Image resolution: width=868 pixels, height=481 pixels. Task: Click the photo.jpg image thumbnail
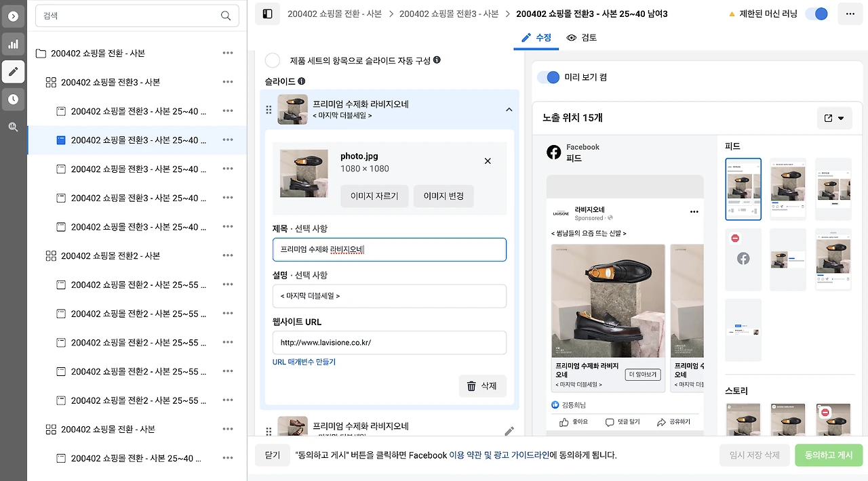(x=304, y=173)
